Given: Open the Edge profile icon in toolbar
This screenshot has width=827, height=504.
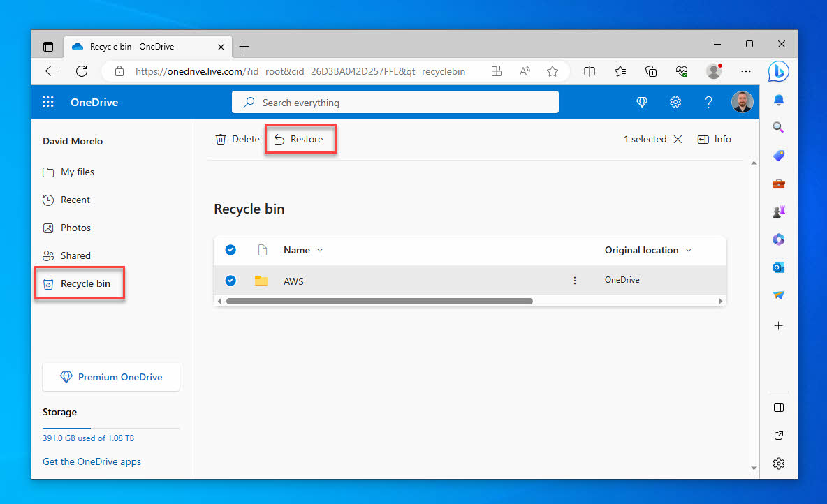Looking at the screenshot, I should coord(714,71).
